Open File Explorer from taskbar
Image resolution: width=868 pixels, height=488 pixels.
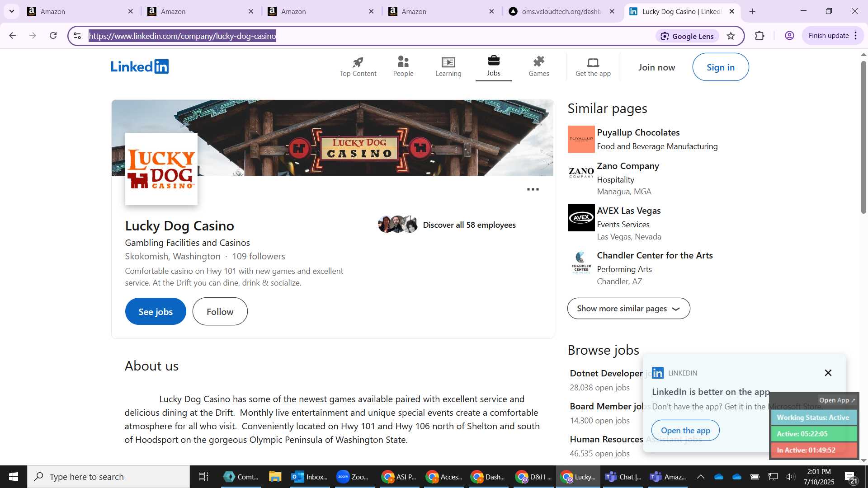click(275, 477)
